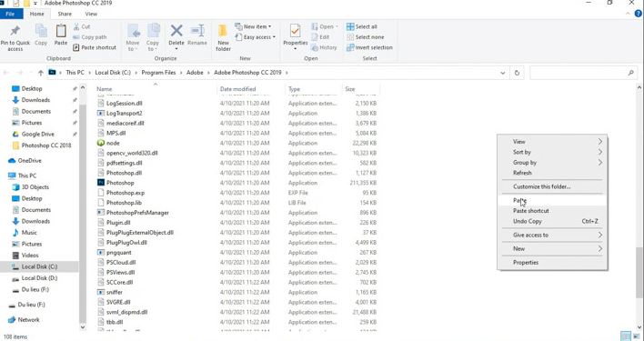
Task: Open the ribbon Open dropdown
Action: click(x=325, y=26)
